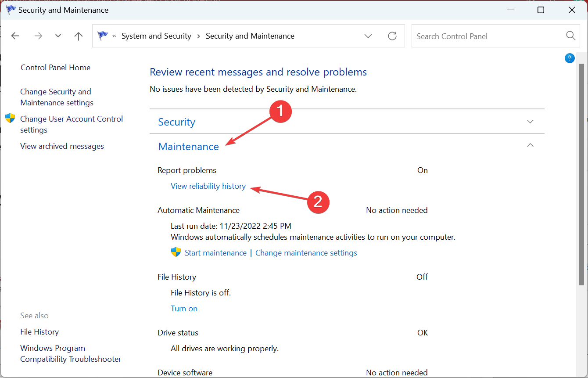Open Change maintenance settings
The image size is (588, 378).
click(x=306, y=253)
